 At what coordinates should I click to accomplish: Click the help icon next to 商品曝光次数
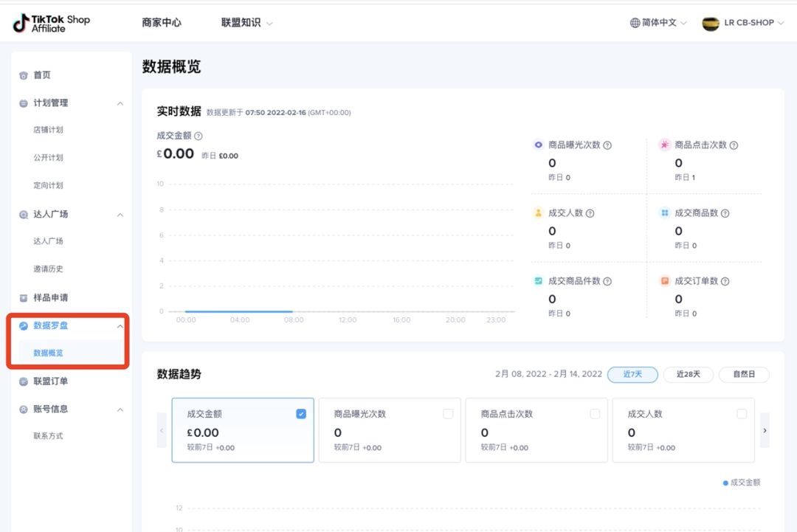tap(607, 145)
